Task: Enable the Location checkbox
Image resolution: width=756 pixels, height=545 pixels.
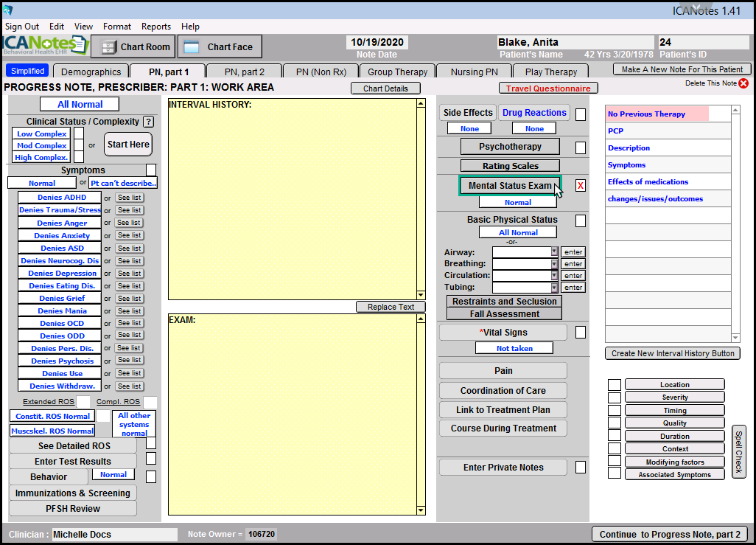Action: click(x=614, y=385)
